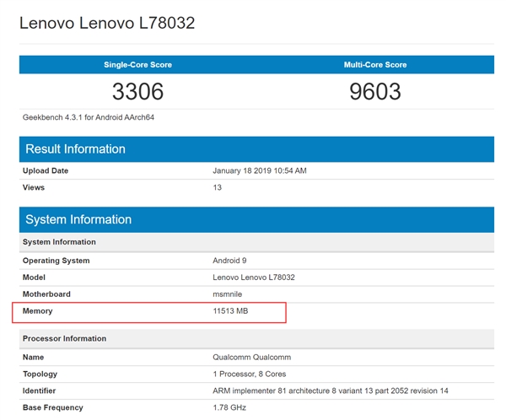The image size is (506, 420).
Task: Click the blue System Information section banner
Action: point(256,219)
